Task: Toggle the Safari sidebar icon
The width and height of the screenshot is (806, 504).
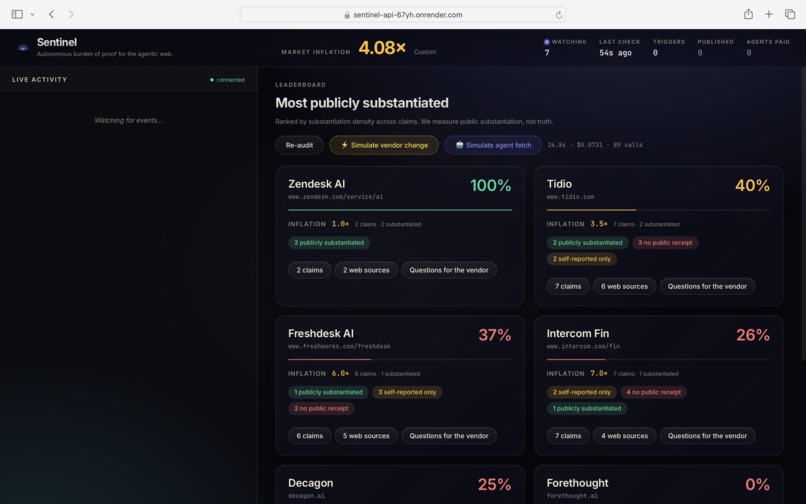Action: tap(17, 14)
